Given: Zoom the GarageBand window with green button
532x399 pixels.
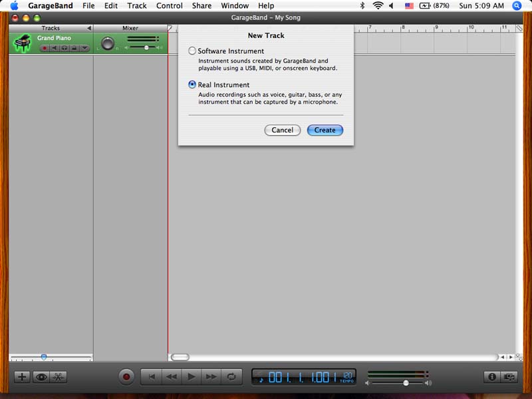Looking at the screenshot, I should 37,18.
